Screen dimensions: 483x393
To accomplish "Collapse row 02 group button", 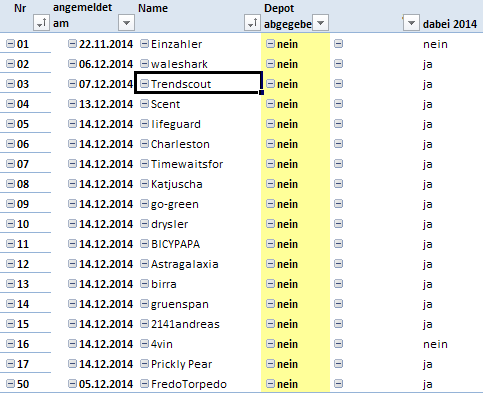I will [11, 64].
